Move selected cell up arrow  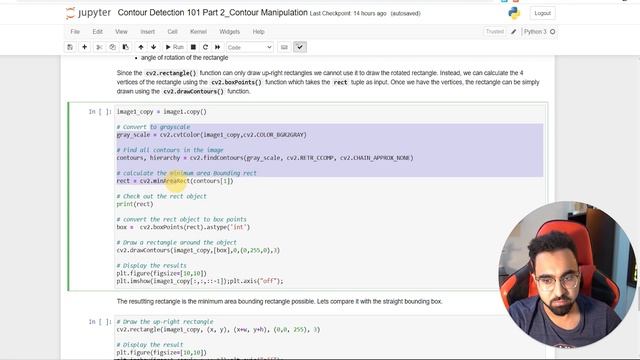tap(141, 47)
